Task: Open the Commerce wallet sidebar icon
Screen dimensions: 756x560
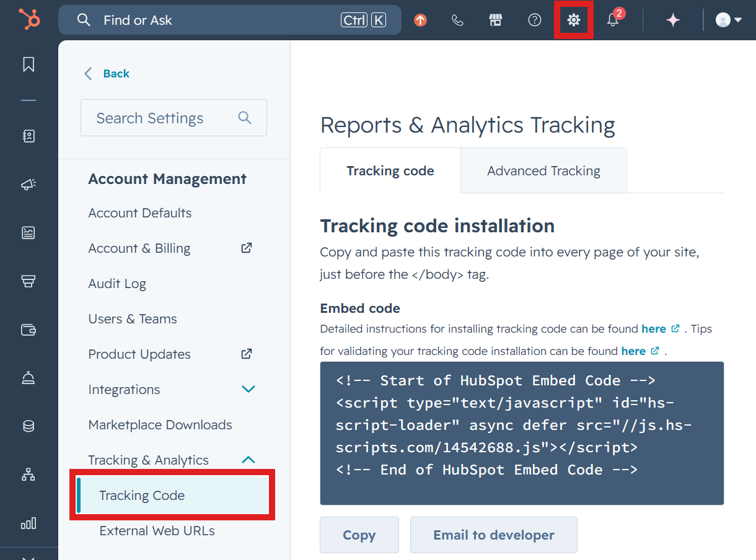Action: [29, 330]
